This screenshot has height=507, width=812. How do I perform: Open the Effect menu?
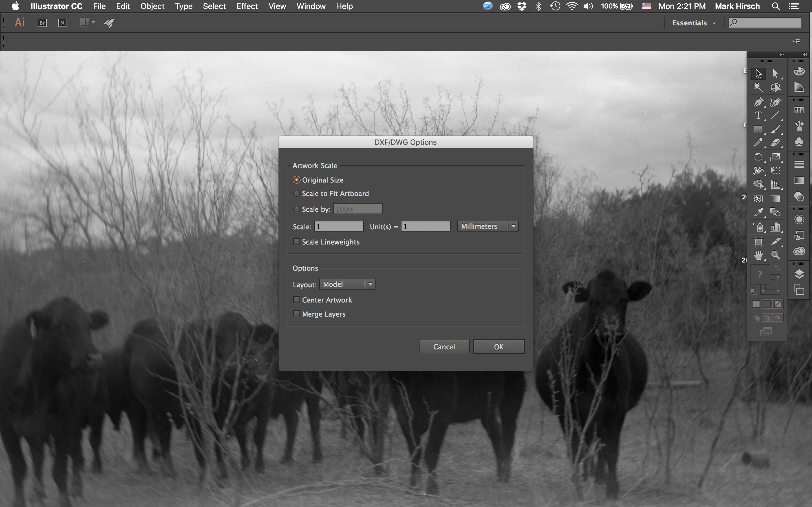(247, 6)
